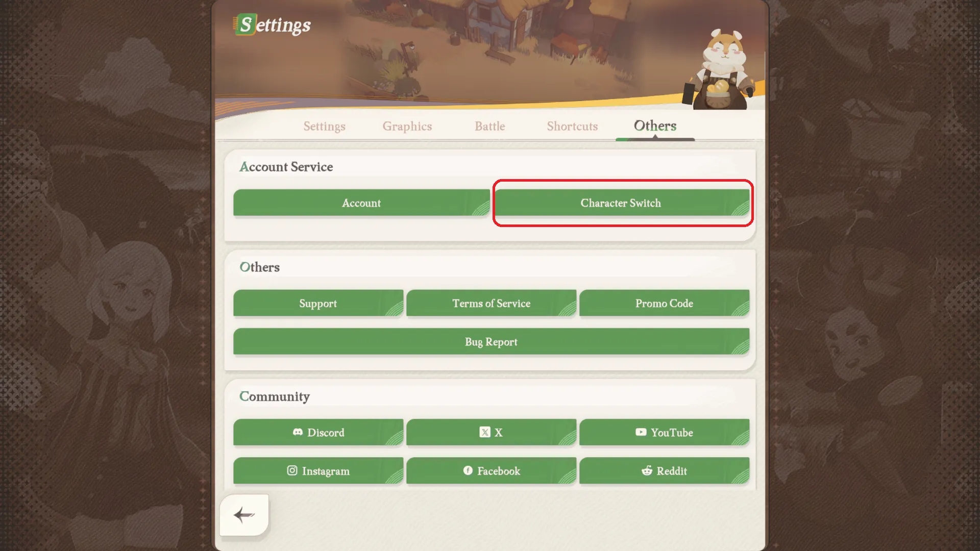Click the Character Switch button
This screenshot has height=551, width=980.
[x=621, y=203]
